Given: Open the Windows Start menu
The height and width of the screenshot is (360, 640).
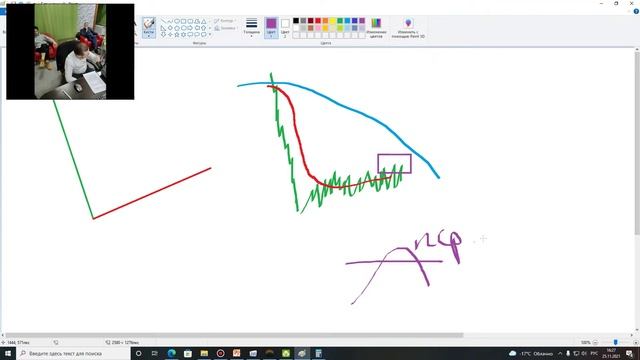Looking at the screenshot, I should (x=8, y=353).
